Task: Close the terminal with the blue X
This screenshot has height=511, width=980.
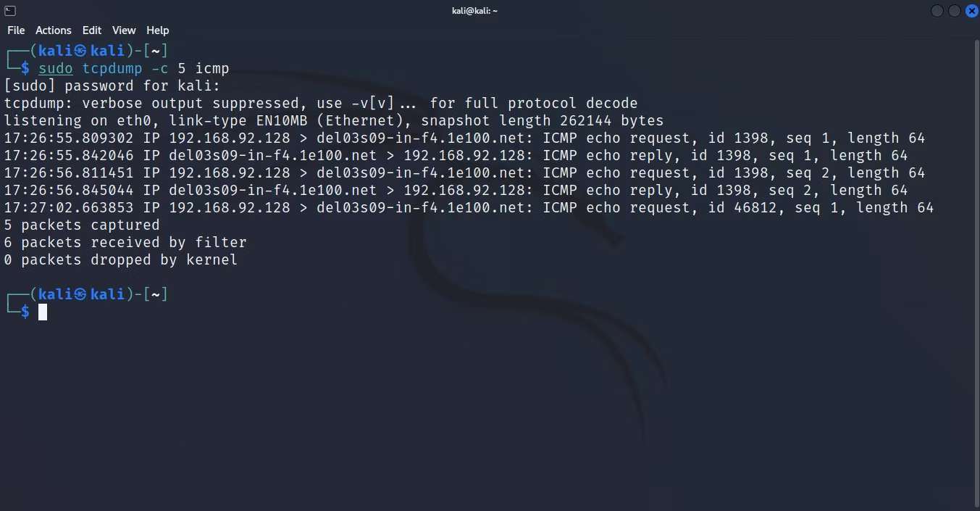Action: pos(971,10)
